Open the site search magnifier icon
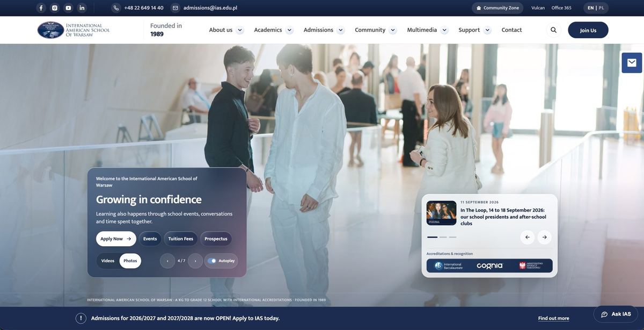 554,30
